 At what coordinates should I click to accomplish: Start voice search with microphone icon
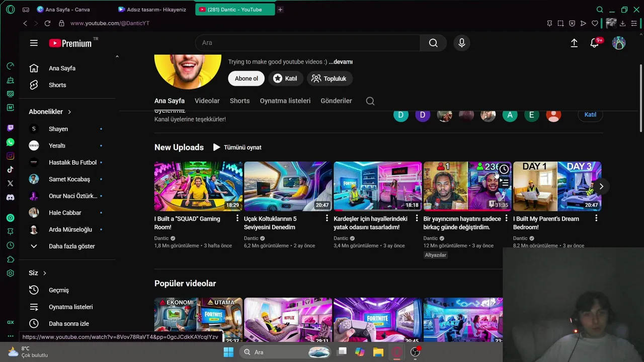click(x=462, y=43)
